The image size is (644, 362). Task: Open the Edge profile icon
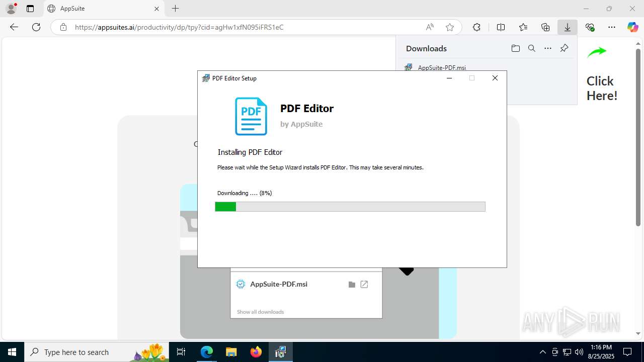tap(11, 9)
